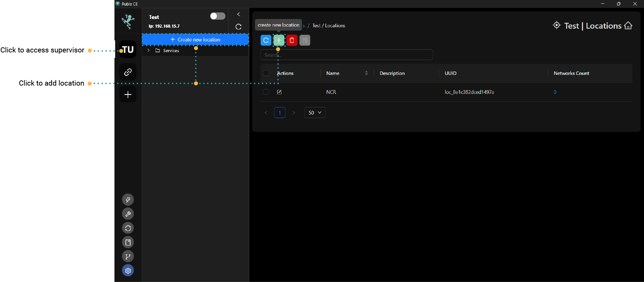Click the green plus create location button

point(279,40)
